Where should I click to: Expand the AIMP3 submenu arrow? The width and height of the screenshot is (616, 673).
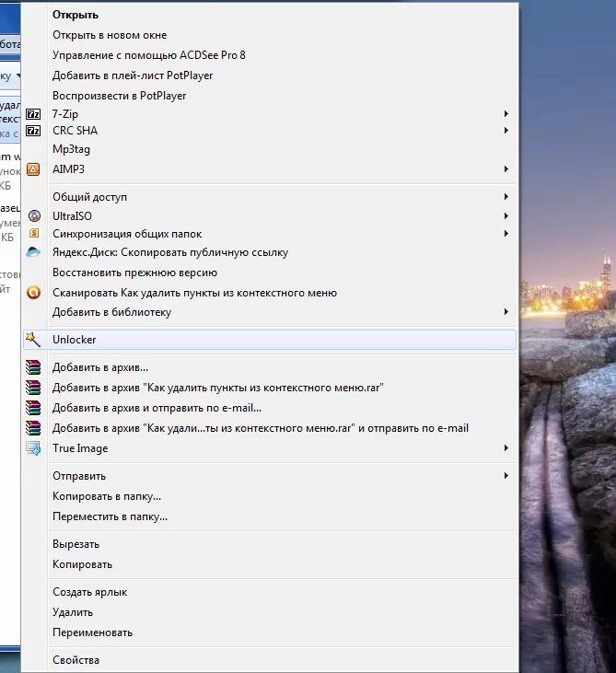[506, 169]
